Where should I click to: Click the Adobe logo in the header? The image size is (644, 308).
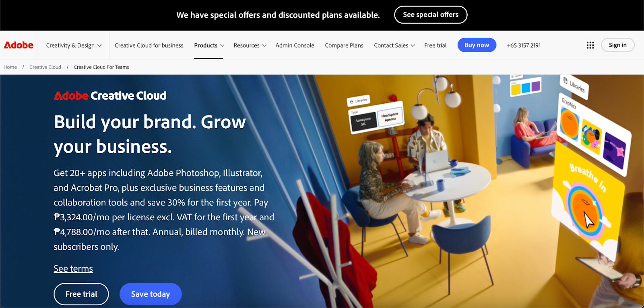(x=19, y=45)
